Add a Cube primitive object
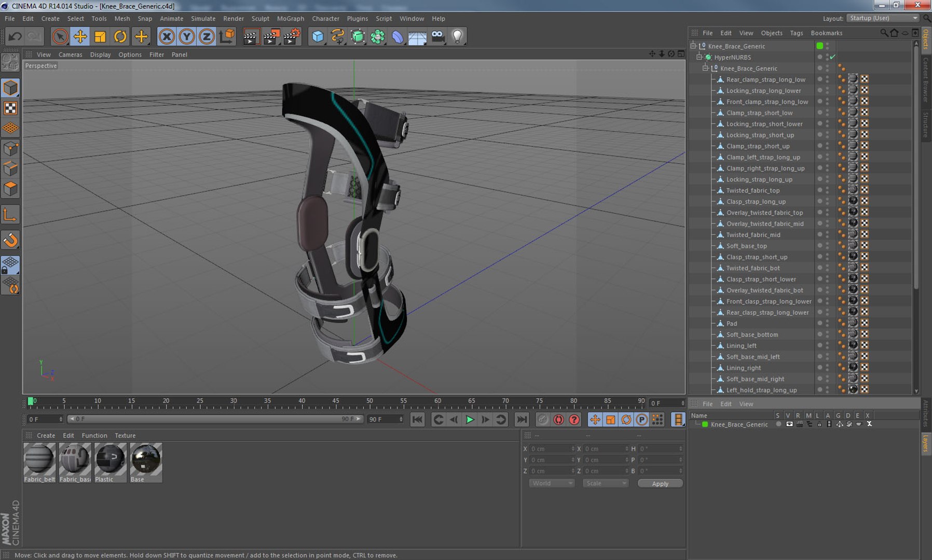This screenshot has width=932, height=560. point(318,36)
